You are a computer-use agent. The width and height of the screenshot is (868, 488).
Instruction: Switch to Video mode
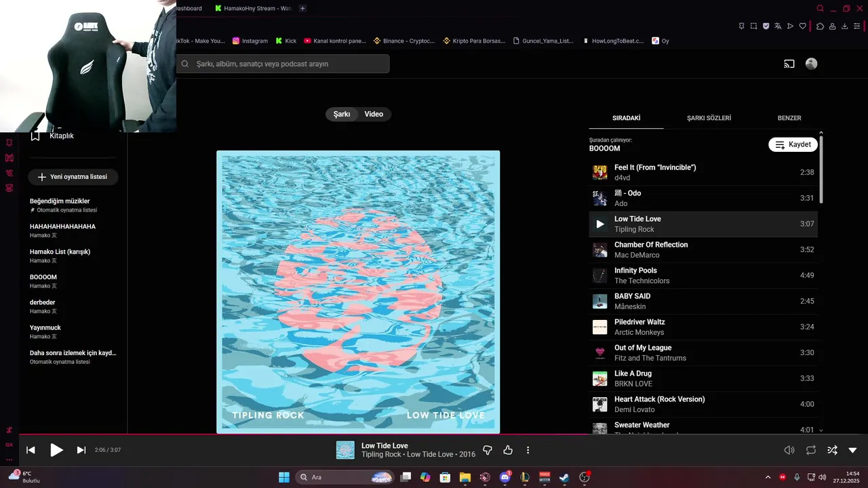(374, 114)
